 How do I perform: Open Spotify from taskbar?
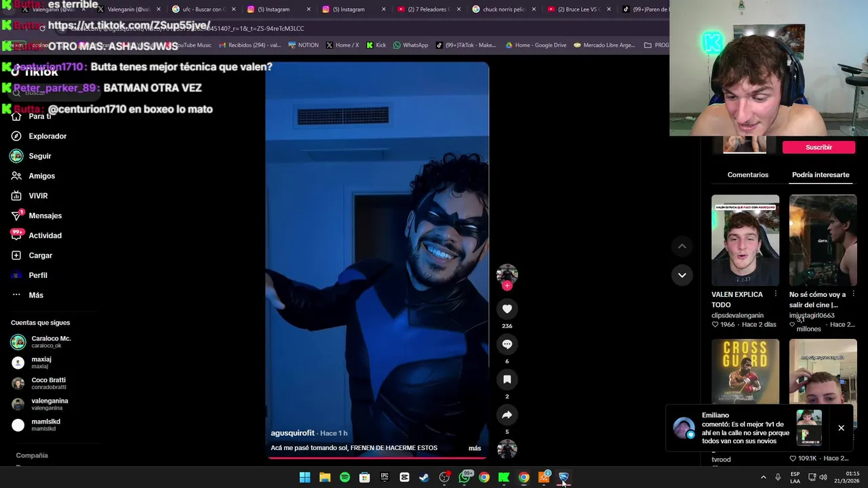pyautogui.click(x=344, y=477)
